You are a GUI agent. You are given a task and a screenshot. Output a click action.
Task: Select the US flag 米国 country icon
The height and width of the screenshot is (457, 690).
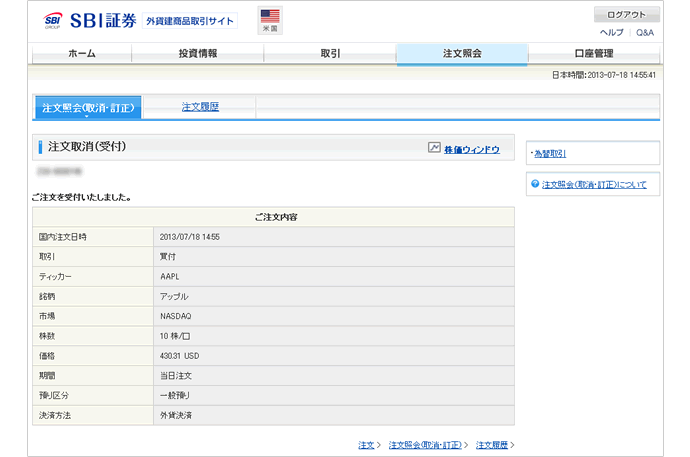[270, 20]
